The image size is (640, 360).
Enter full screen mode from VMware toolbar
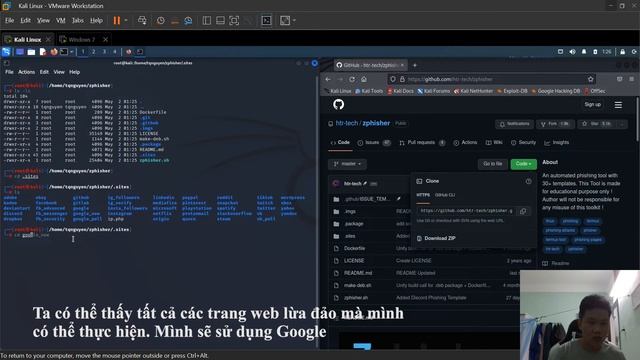234,20
